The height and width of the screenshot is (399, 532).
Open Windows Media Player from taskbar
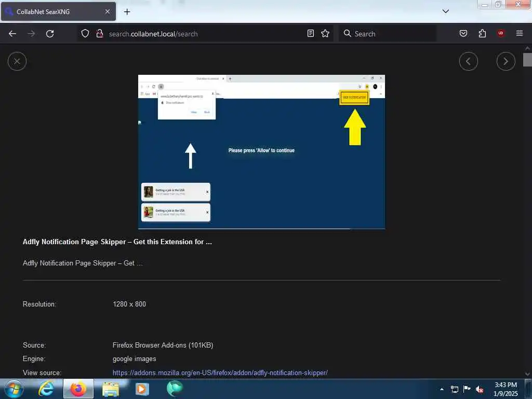pyautogui.click(x=142, y=389)
